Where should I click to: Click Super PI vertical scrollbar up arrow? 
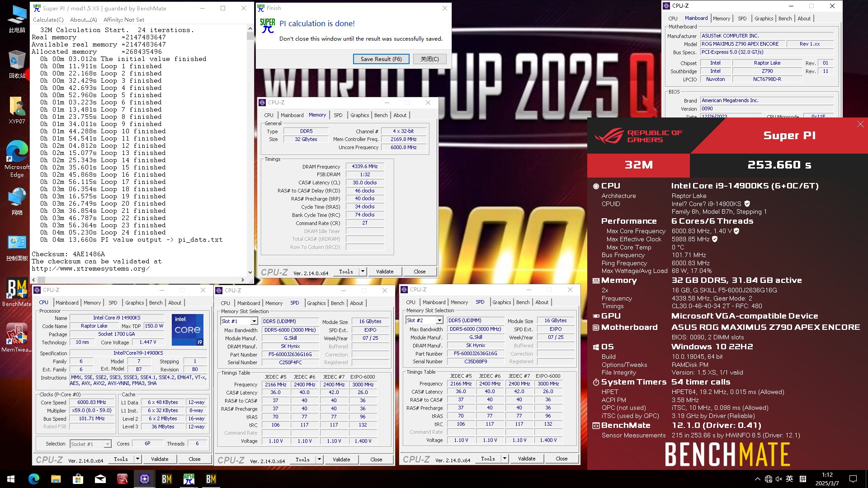(x=250, y=28)
